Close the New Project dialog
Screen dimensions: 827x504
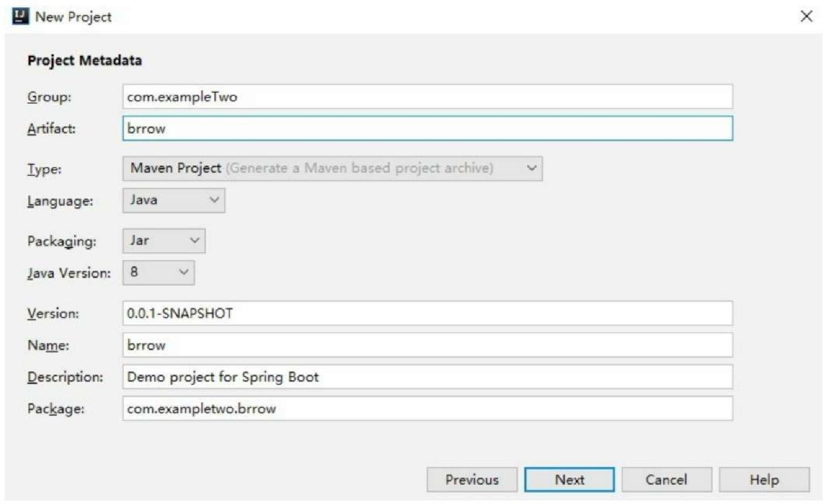pyautogui.click(x=806, y=16)
